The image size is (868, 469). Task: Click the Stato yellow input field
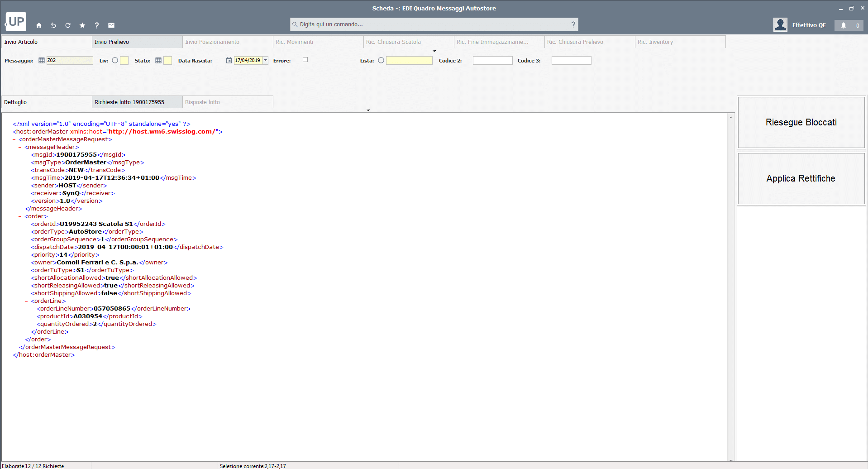(x=167, y=60)
